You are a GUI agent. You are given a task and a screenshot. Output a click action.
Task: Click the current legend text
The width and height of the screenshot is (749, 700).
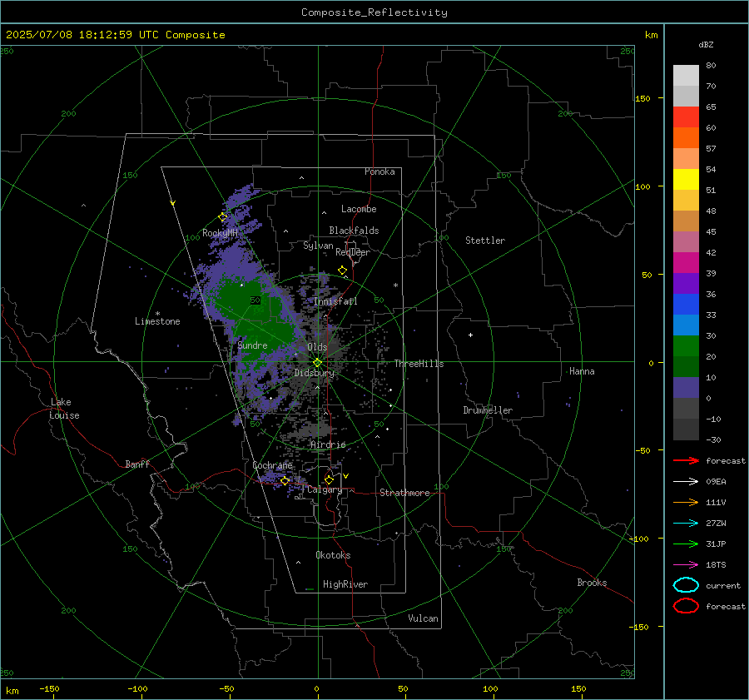click(x=723, y=585)
